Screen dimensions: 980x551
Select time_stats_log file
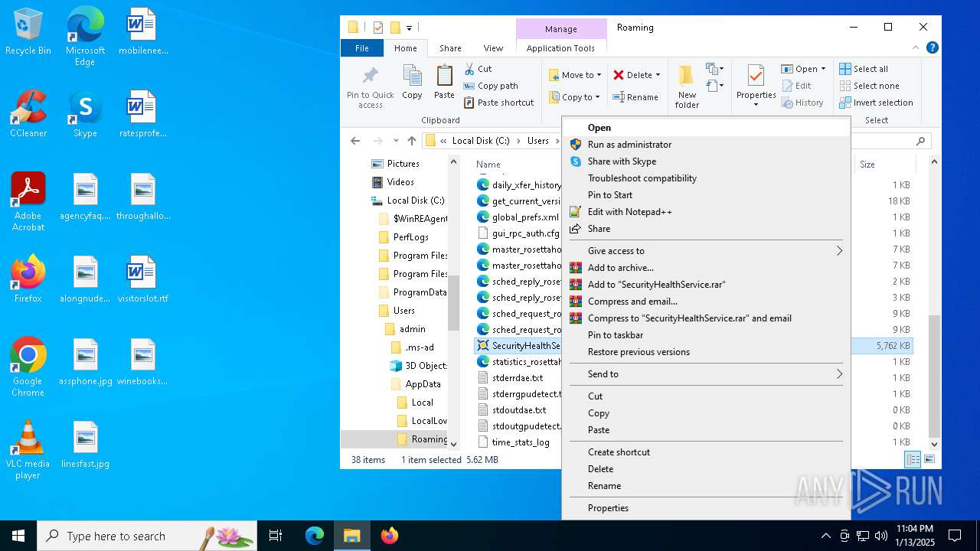(520, 442)
